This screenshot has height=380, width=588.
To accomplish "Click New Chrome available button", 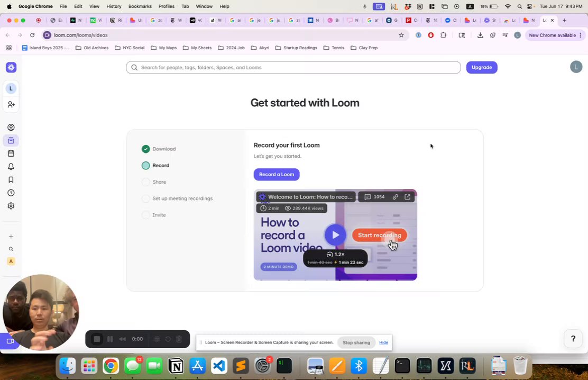I will (555, 35).
